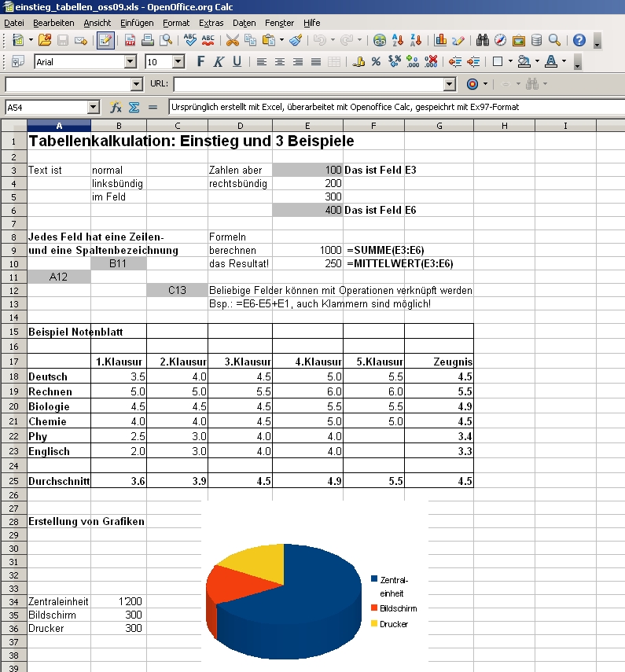
Task: Open Styles and Formatting icon
Action: 18,62
